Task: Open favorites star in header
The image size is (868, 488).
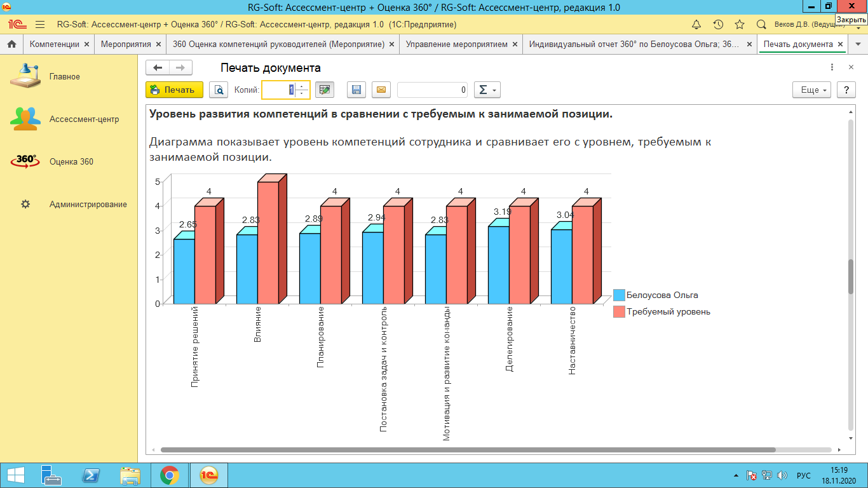Action: click(740, 25)
